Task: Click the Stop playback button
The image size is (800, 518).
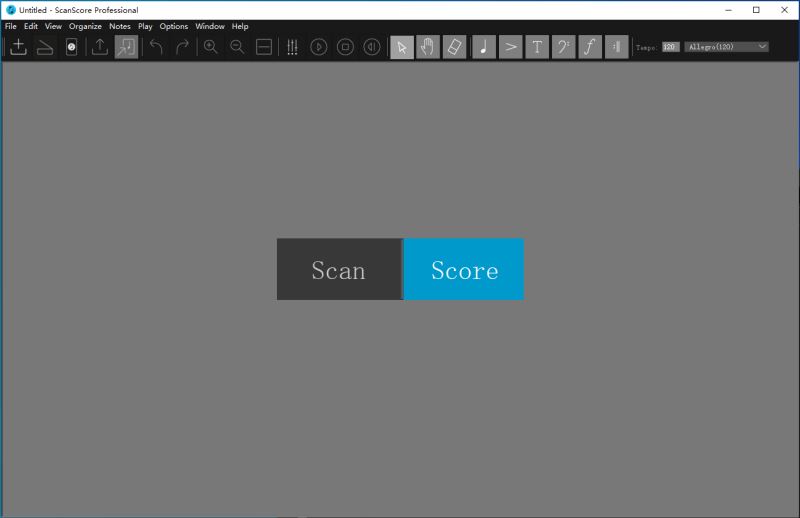Action: coord(345,47)
